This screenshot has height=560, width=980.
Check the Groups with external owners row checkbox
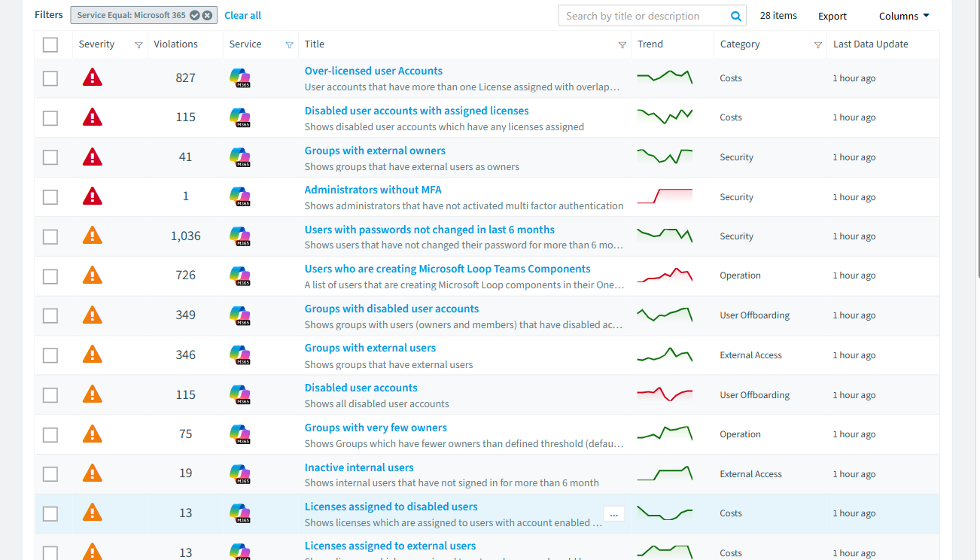coord(50,157)
